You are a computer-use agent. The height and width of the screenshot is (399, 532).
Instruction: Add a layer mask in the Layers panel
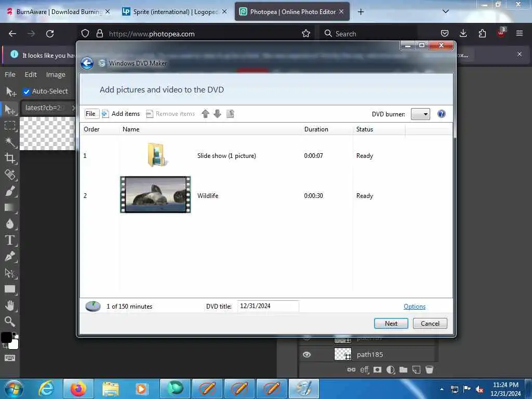[377, 369]
